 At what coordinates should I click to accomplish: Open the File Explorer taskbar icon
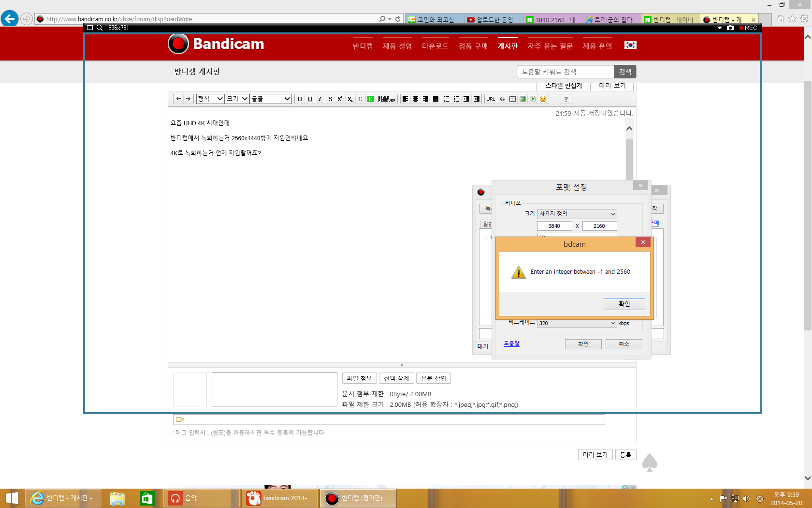pos(117,498)
